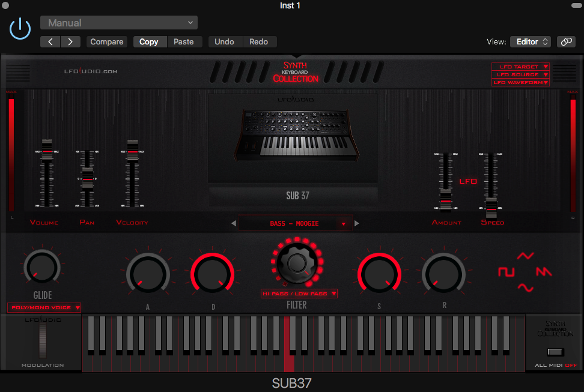
Task: Enable Compare mode
Action: (107, 41)
